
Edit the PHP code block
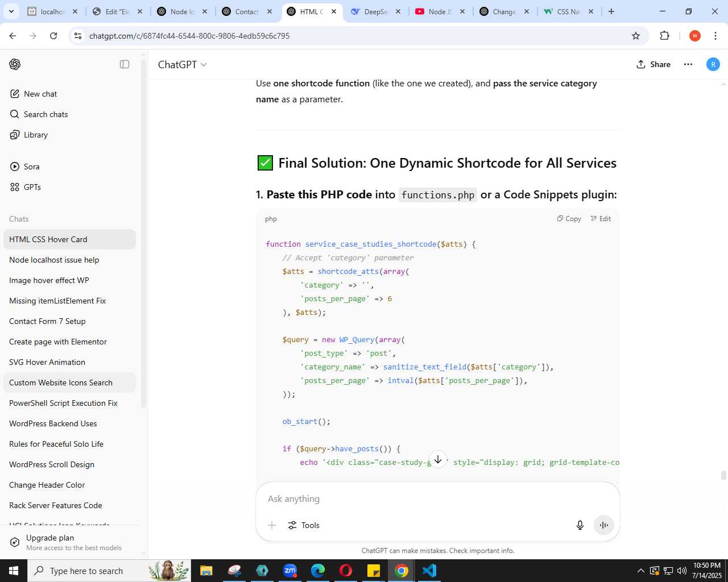pyautogui.click(x=601, y=219)
